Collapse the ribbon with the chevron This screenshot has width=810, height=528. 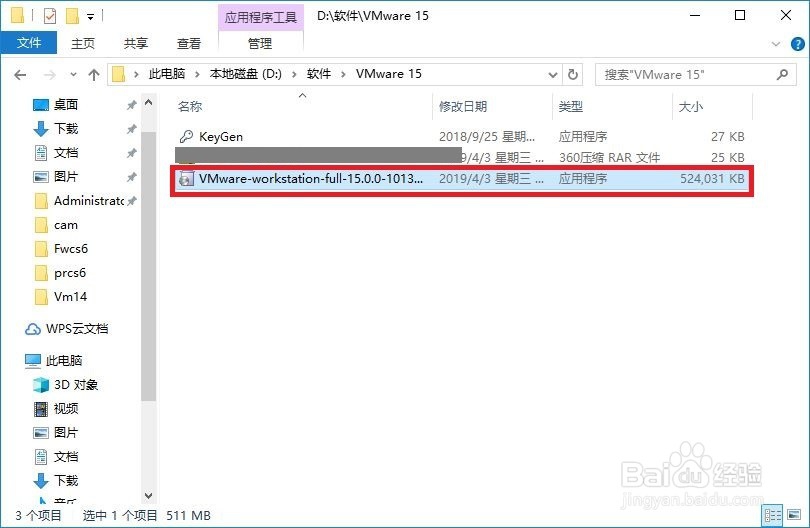(775, 44)
